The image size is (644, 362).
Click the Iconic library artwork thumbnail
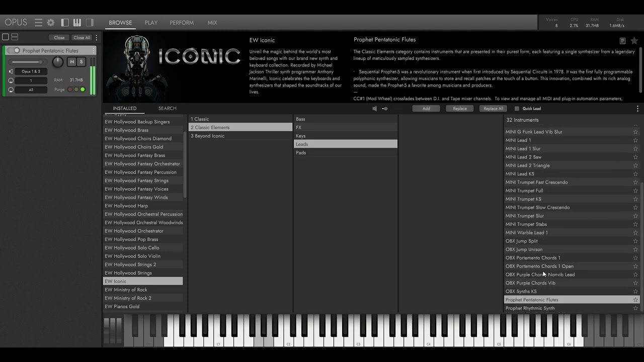coord(174,66)
